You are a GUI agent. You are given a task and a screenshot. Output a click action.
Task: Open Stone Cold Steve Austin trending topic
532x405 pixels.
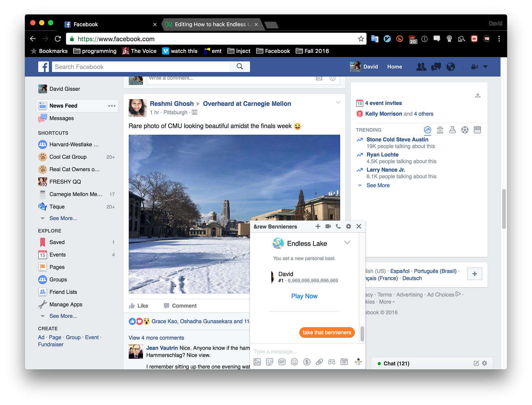397,139
